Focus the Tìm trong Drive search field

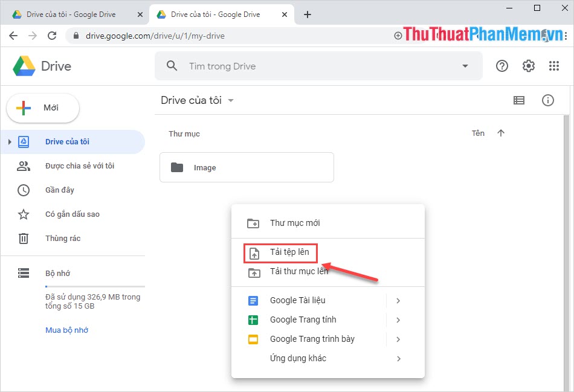[x=318, y=66]
